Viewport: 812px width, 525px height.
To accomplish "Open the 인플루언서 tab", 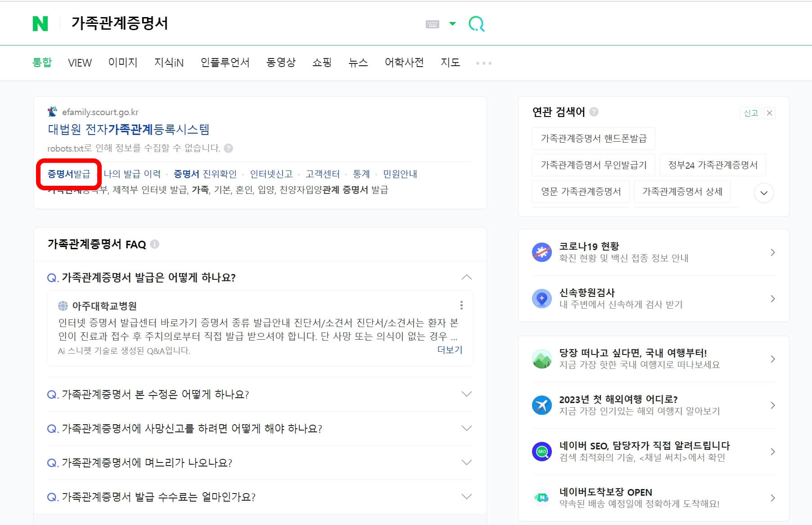I will click(225, 62).
